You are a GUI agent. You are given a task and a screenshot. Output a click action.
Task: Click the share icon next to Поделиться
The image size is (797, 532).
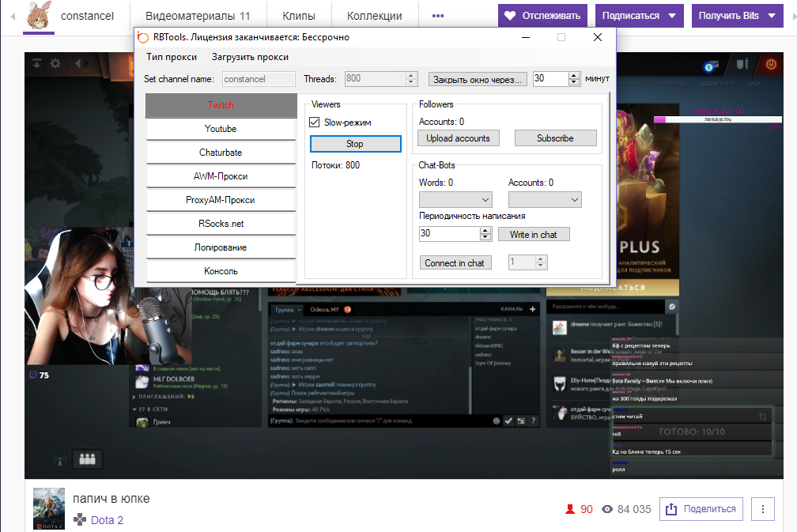pyautogui.click(x=670, y=509)
